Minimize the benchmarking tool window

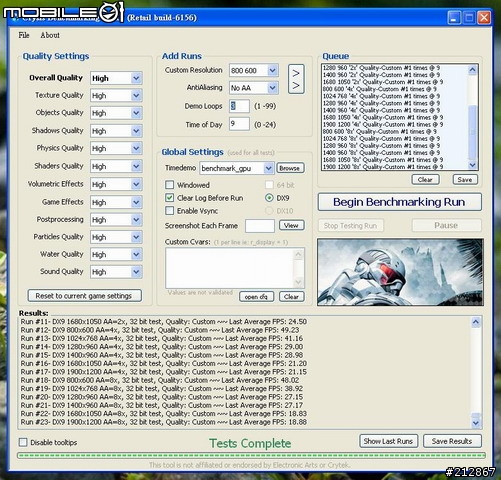click(453, 17)
